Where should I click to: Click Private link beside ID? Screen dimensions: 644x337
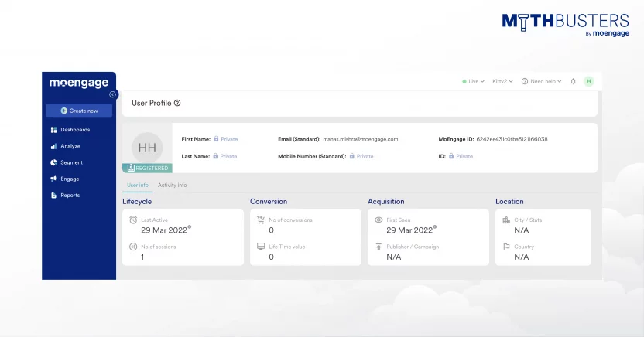pyautogui.click(x=464, y=157)
